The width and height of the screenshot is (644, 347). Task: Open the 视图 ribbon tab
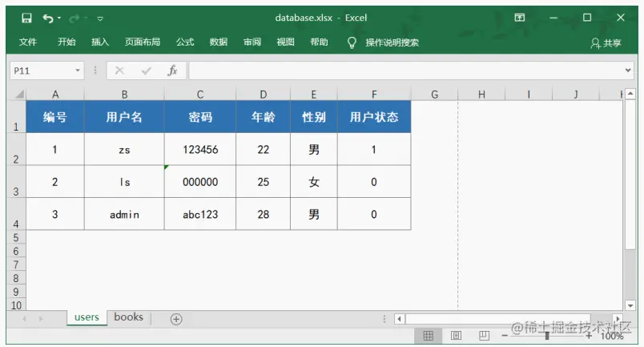click(x=285, y=42)
